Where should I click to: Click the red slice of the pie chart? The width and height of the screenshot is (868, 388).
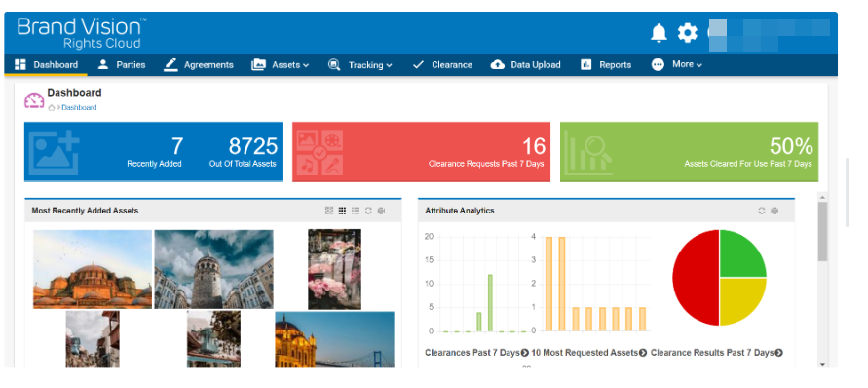click(x=696, y=277)
